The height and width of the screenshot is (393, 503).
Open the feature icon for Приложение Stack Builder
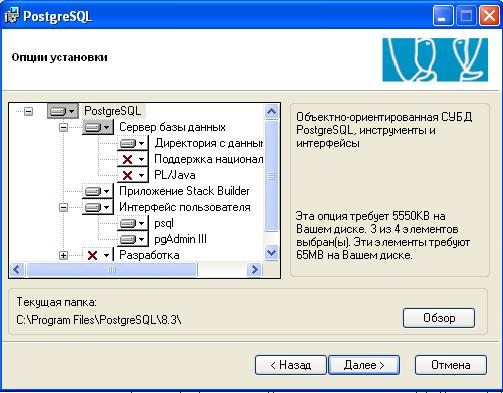coord(98,191)
